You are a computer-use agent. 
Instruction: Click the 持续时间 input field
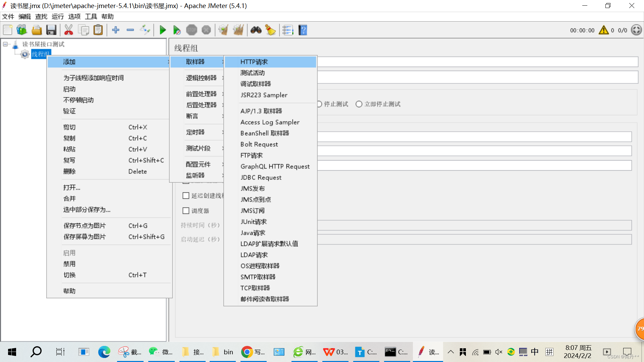point(474,225)
